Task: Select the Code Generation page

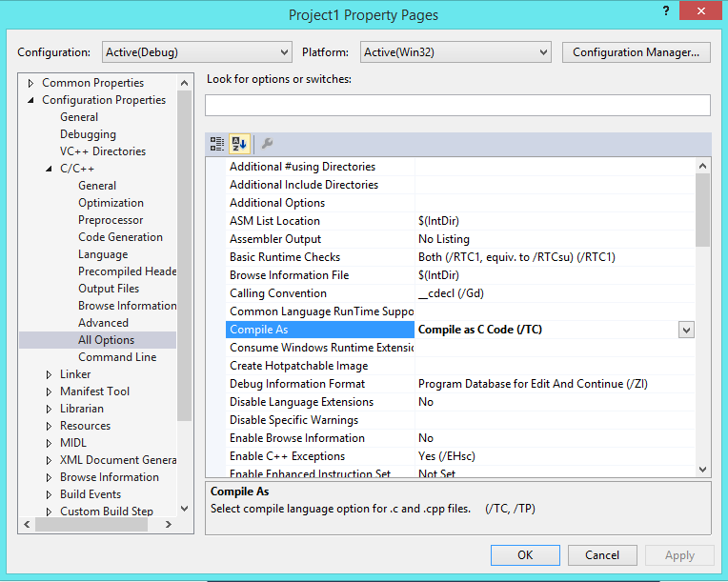Action: tap(120, 237)
